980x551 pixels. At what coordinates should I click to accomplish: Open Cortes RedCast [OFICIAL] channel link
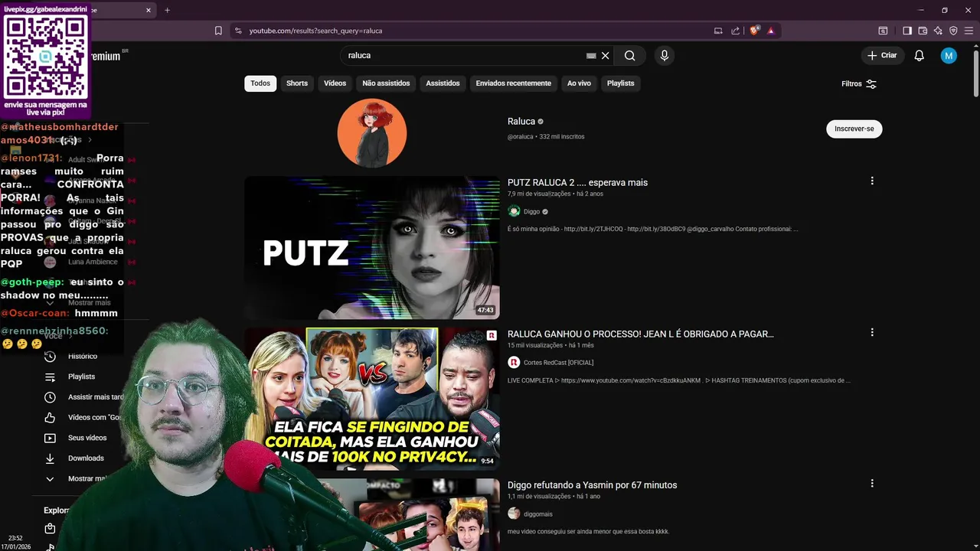coord(558,363)
